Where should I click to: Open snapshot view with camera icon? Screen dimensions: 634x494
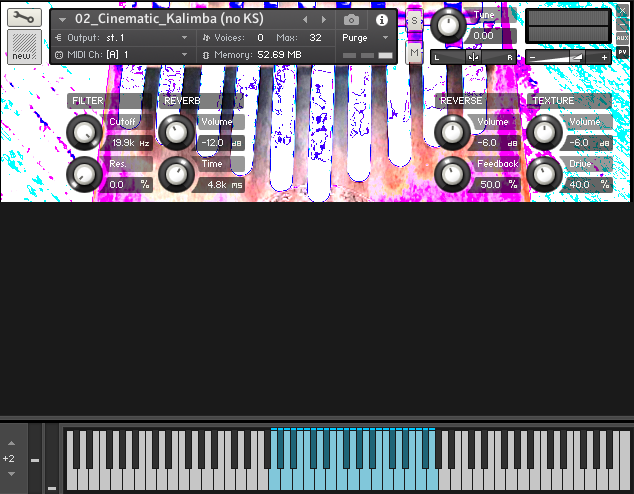tap(351, 19)
